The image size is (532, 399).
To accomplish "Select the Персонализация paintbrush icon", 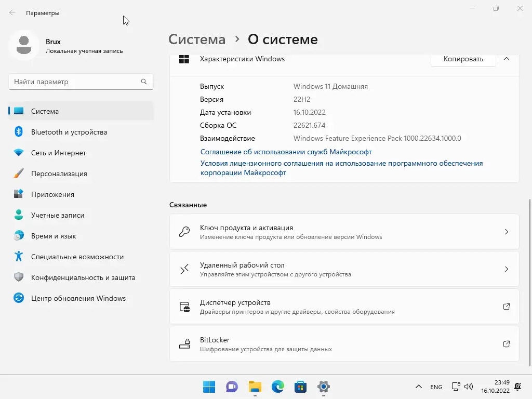I will click(x=19, y=174).
